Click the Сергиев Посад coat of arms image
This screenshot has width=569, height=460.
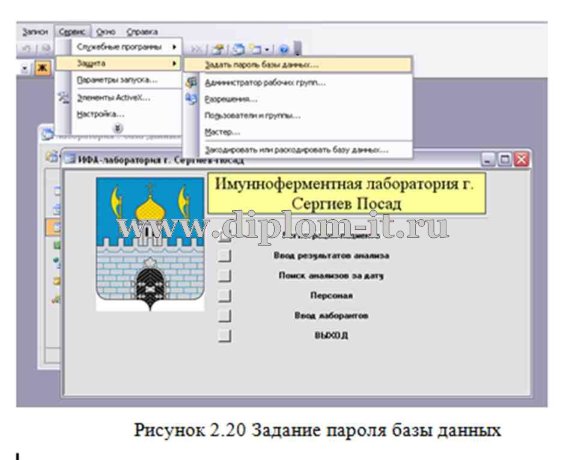[150, 244]
